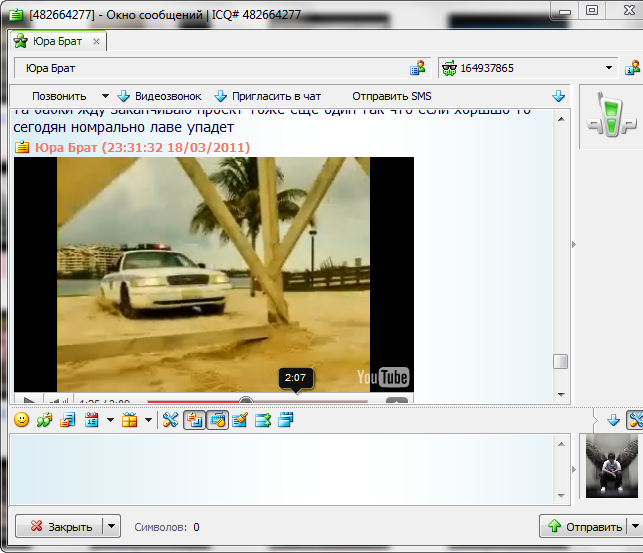The width and height of the screenshot is (643, 553).
Task: Click the clear chat brush icon
Action: click(240, 420)
